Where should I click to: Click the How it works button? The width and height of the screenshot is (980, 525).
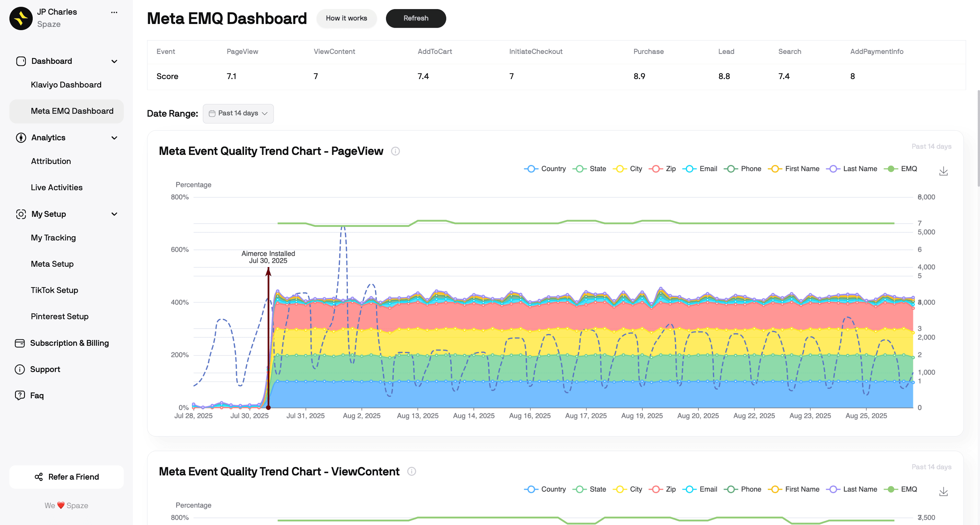pos(346,18)
